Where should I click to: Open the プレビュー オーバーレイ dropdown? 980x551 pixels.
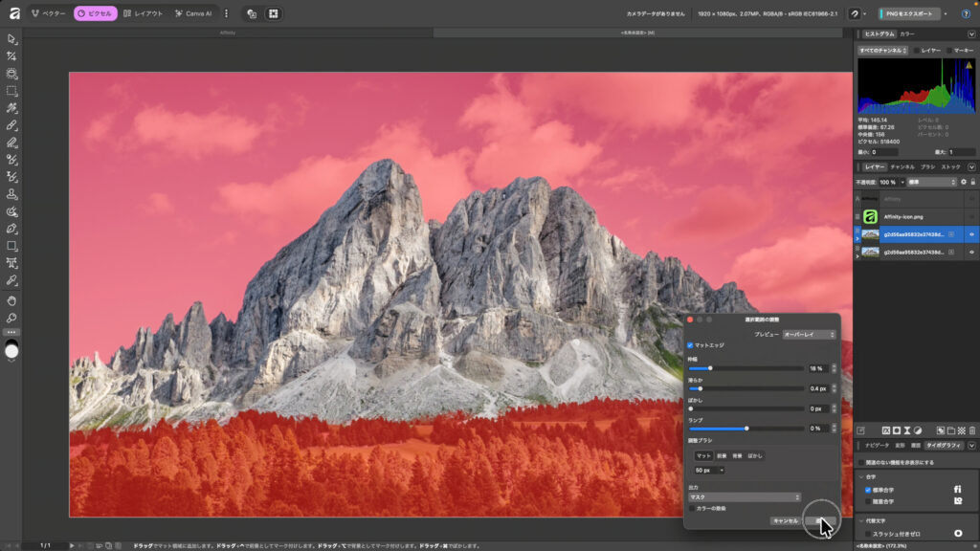coord(809,335)
